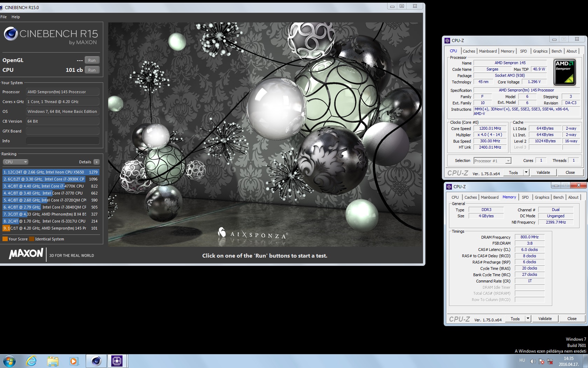The width and height of the screenshot is (588, 368).
Task: Open Caches tab in lower CPU-Z
Action: 470,197
